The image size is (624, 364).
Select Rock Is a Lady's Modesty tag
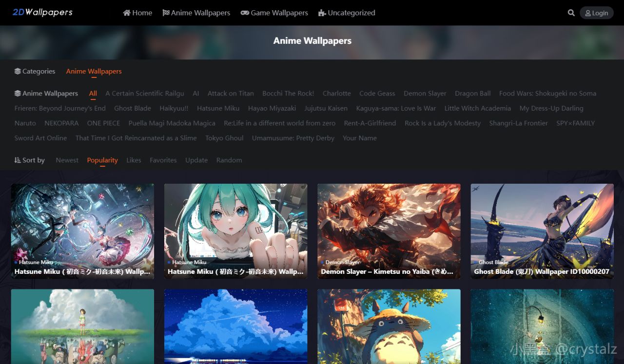click(443, 123)
